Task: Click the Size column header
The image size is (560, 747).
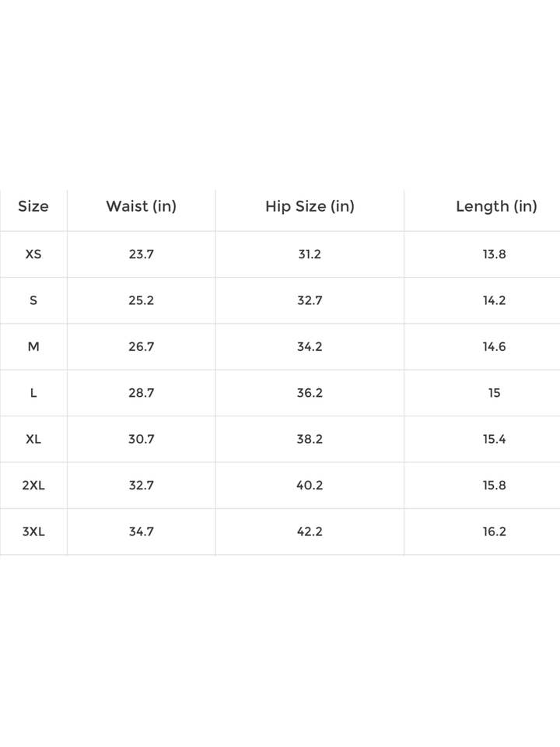Action: pos(33,206)
